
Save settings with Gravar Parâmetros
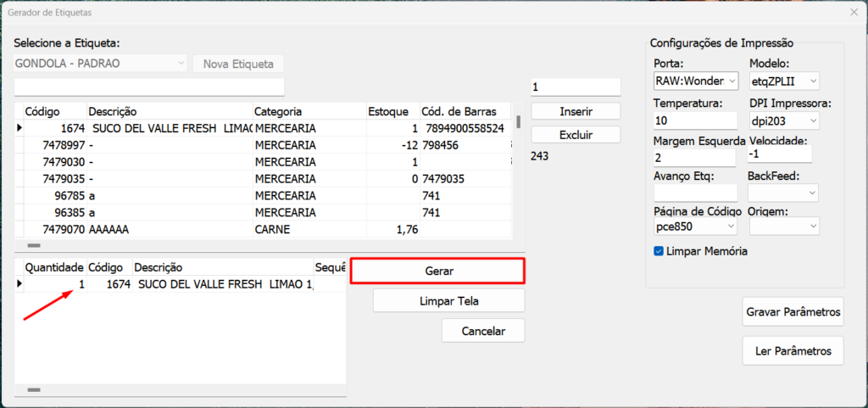click(793, 311)
